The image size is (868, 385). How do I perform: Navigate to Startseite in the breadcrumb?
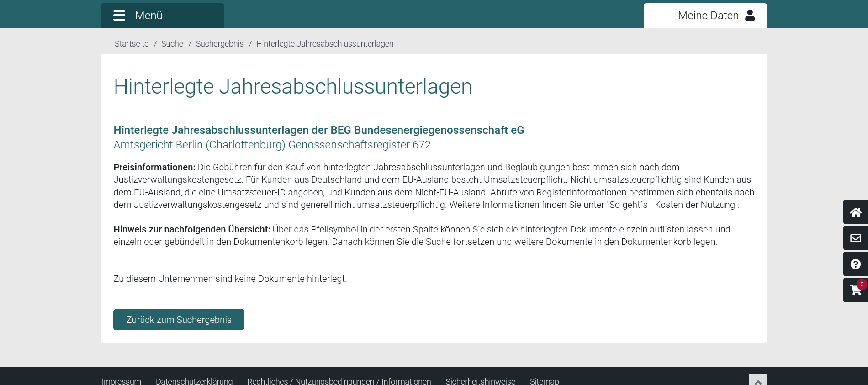(132, 44)
